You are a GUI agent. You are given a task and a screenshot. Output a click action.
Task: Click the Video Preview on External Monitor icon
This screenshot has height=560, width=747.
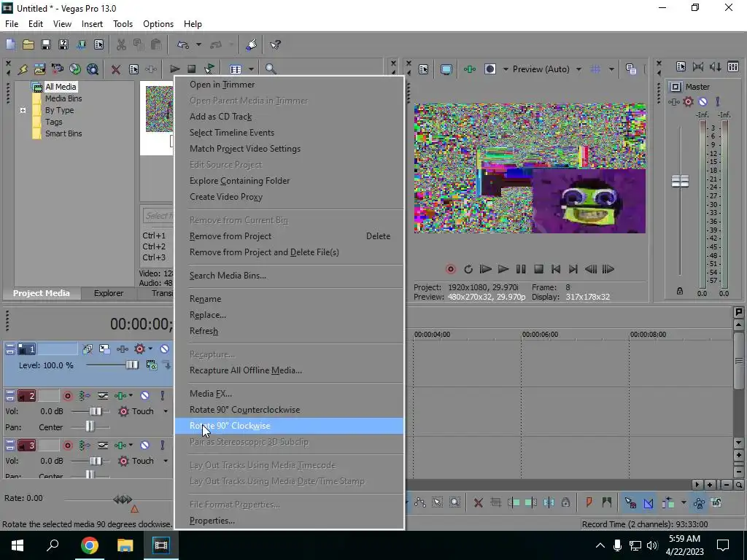(446, 69)
